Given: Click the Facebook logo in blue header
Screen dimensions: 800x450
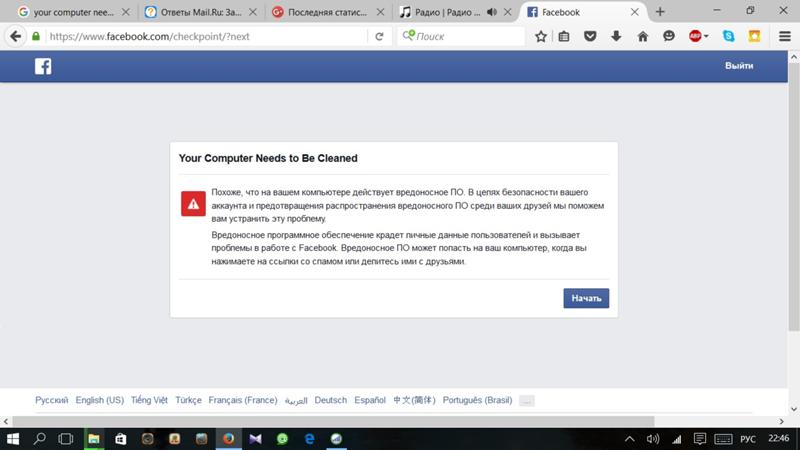Looking at the screenshot, I should [43, 66].
